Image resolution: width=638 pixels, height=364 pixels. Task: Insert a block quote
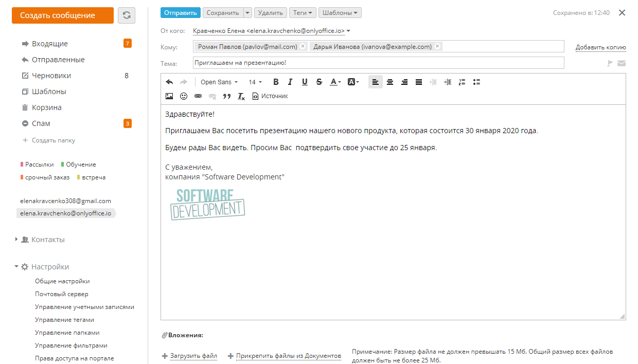(x=227, y=96)
